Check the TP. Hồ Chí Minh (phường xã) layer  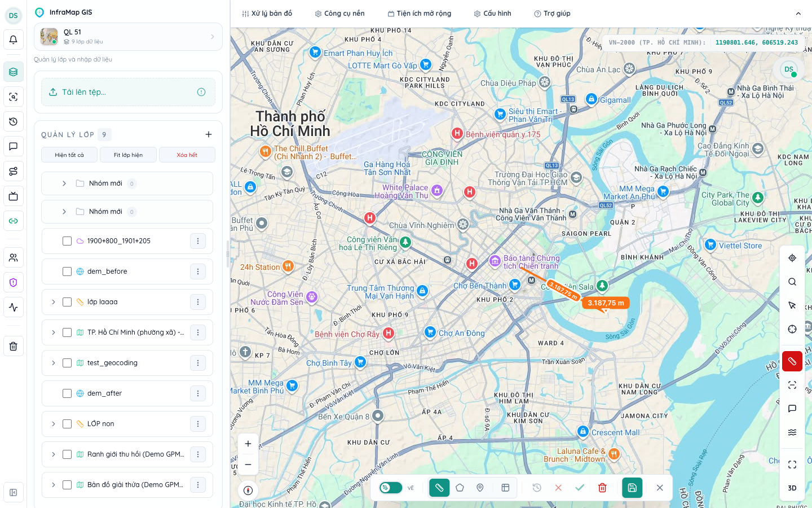coord(67,332)
